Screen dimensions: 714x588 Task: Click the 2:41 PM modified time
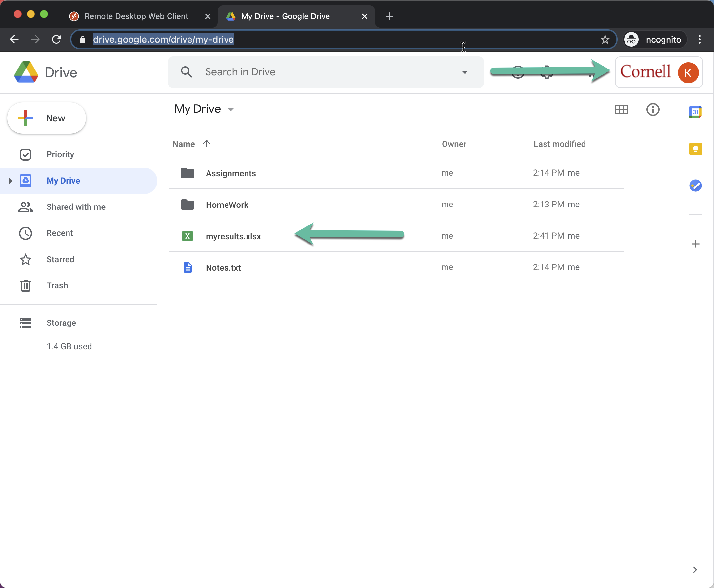[x=548, y=236]
